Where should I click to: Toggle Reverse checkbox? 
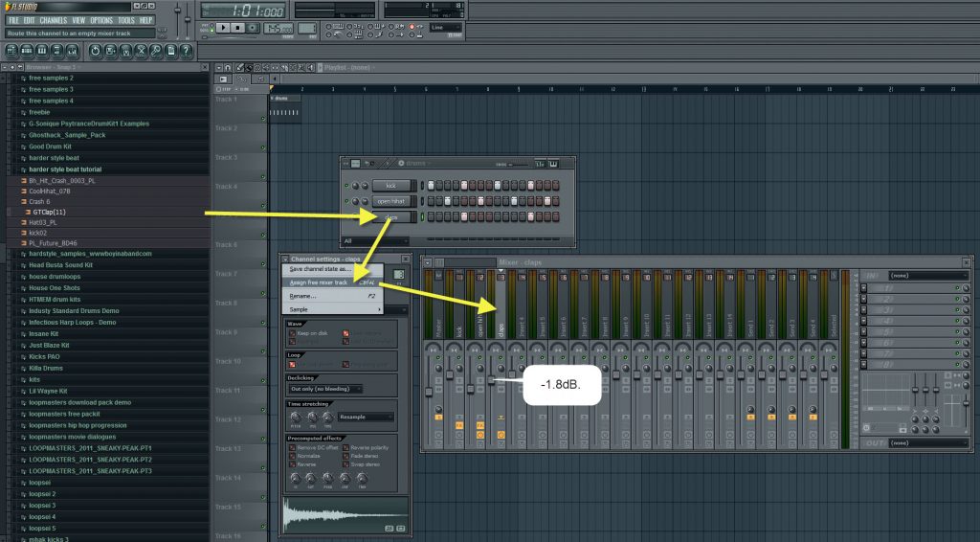coord(292,464)
